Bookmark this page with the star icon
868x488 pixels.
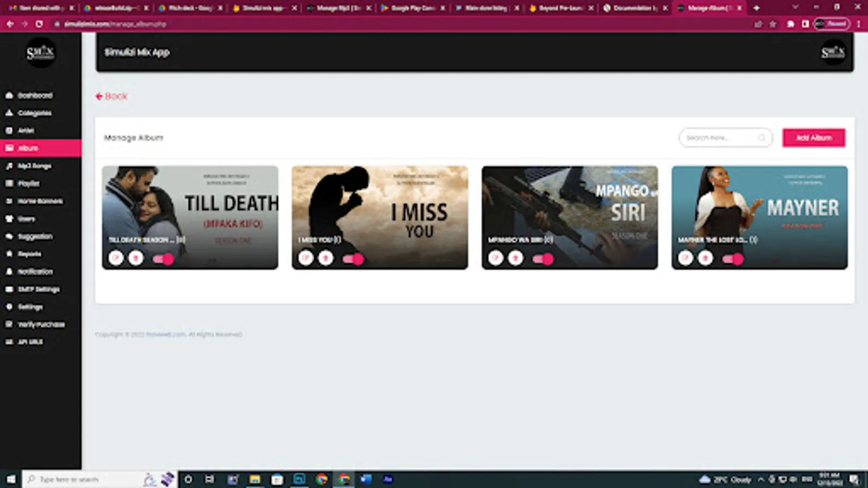coord(773,24)
